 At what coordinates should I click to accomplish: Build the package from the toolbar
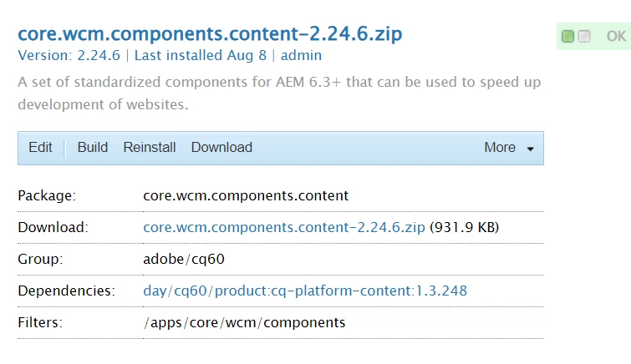(93, 148)
